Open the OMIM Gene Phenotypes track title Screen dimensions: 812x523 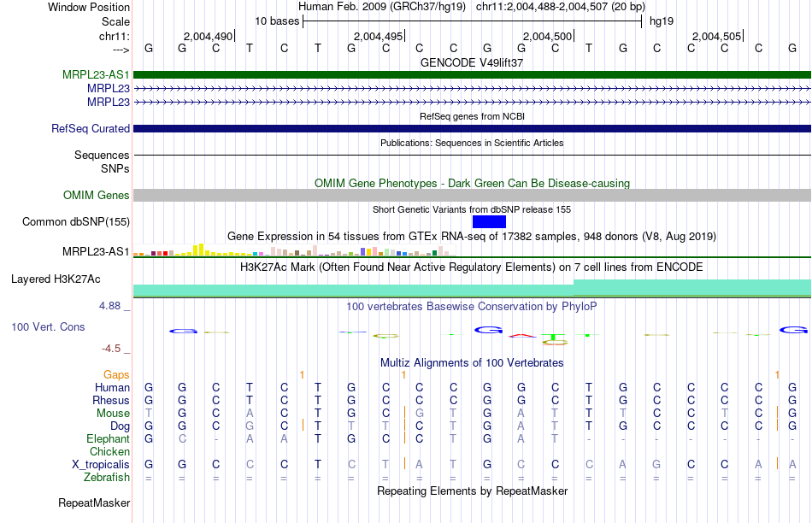[472, 184]
